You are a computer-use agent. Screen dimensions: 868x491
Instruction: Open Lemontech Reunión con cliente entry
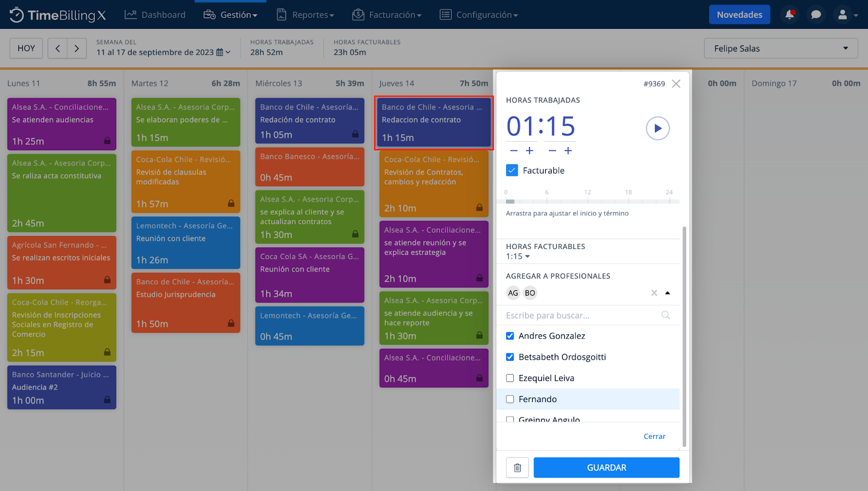pyautogui.click(x=186, y=243)
